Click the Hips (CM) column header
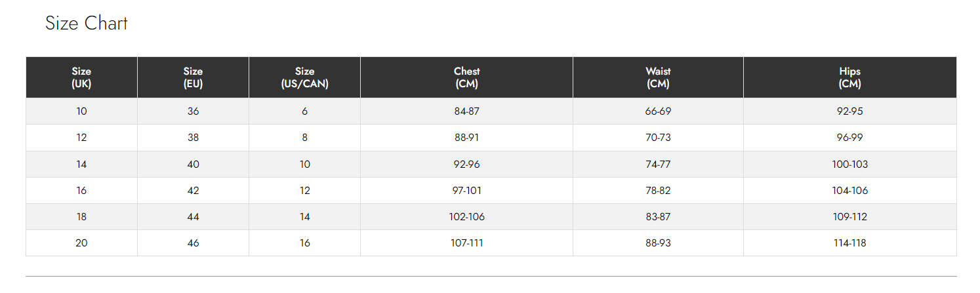Viewport: 980px width, 293px height. (850, 77)
